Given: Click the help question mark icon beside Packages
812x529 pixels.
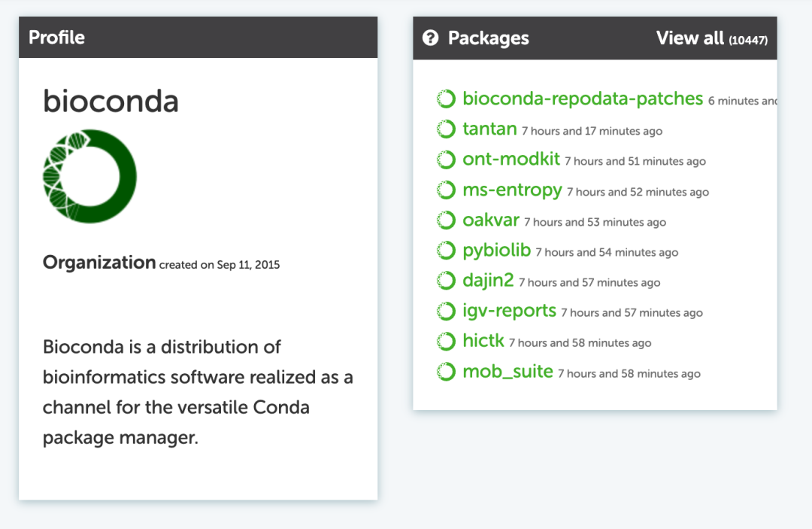Looking at the screenshot, I should pos(430,38).
